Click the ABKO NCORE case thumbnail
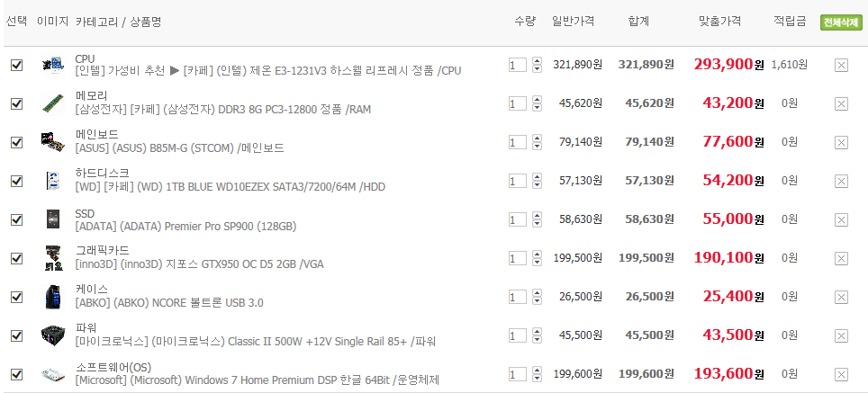This screenshot has width=868, height=393. click(x=53, y=297)
